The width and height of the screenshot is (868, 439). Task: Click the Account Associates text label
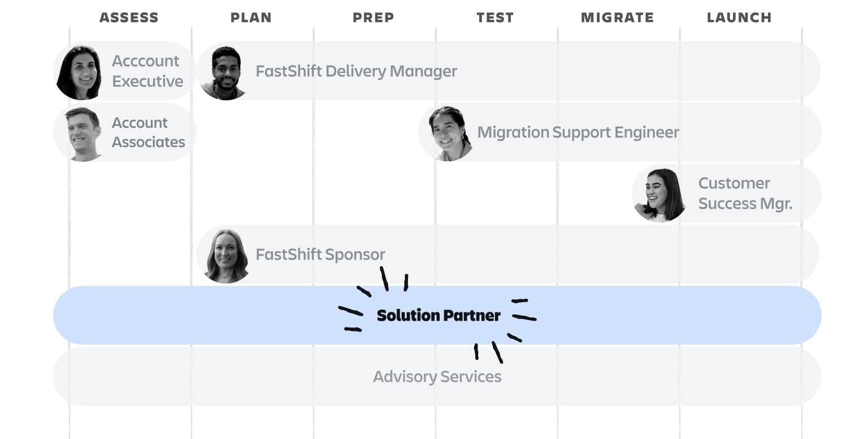(148, 132)
